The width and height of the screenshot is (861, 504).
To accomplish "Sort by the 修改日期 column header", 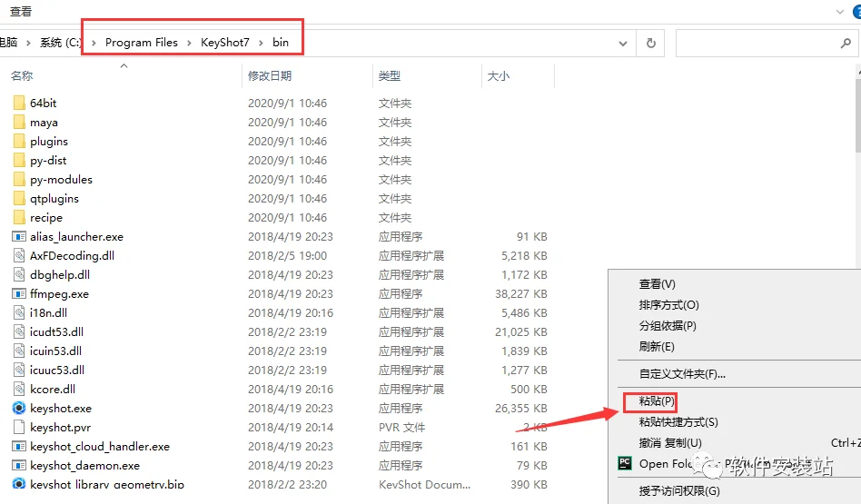I will click(x=270, y=75).
